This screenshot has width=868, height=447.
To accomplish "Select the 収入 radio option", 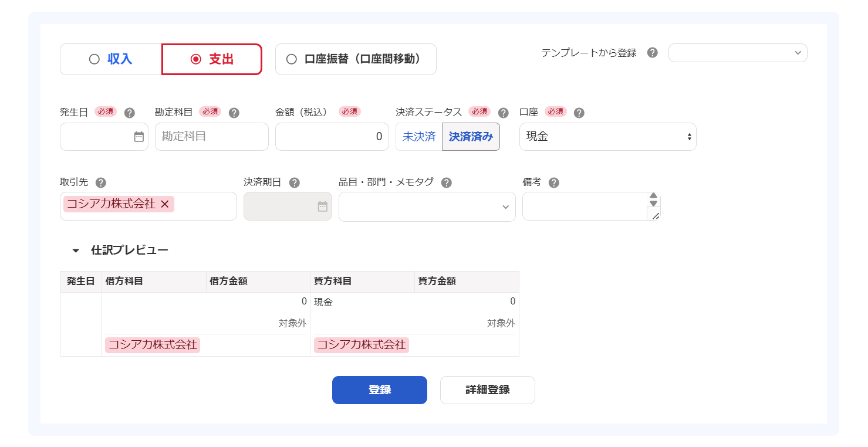I will coord(111,59).
